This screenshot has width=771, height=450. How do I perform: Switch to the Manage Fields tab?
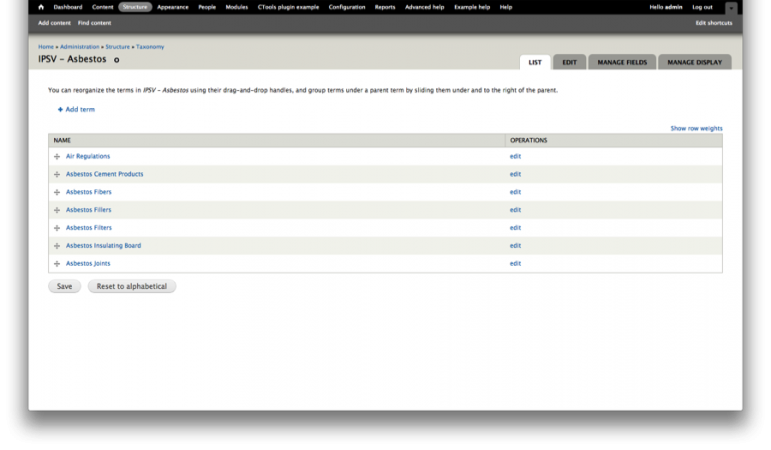(x=622, y=62)
